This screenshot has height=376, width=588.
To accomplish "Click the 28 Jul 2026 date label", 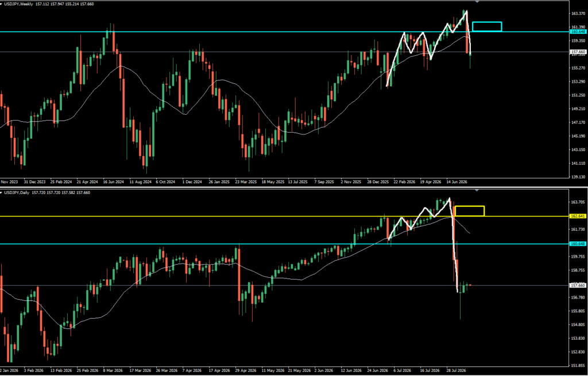I will coord(457,370).
